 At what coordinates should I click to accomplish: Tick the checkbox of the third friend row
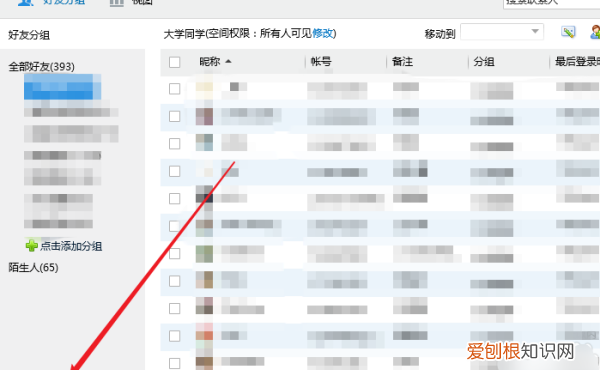pos(174,144)
